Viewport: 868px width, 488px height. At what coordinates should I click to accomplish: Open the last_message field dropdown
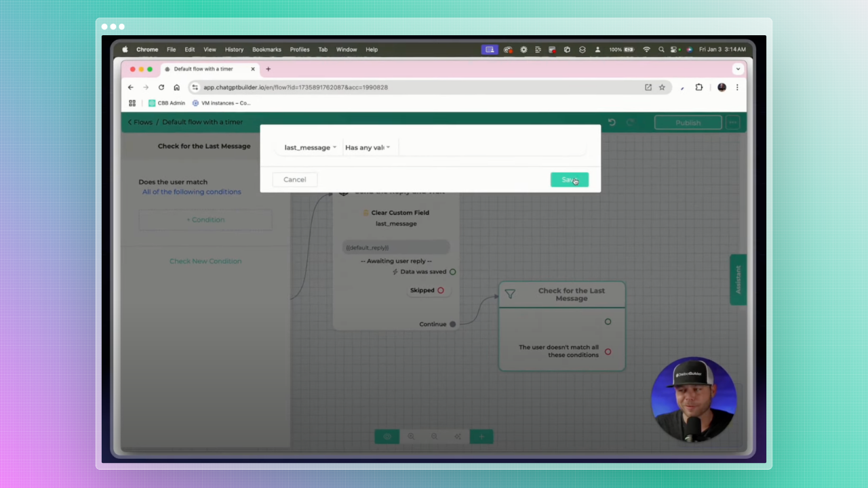[x=310, y=147]
